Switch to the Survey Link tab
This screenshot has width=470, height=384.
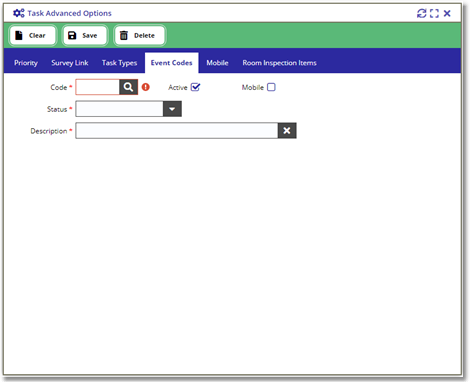[x=70, y=63]
